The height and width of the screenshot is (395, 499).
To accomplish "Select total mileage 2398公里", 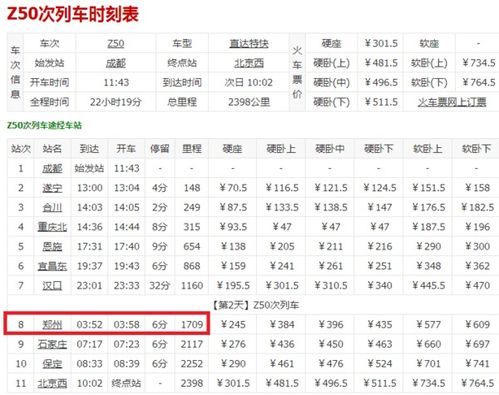I will click(249, 102).
